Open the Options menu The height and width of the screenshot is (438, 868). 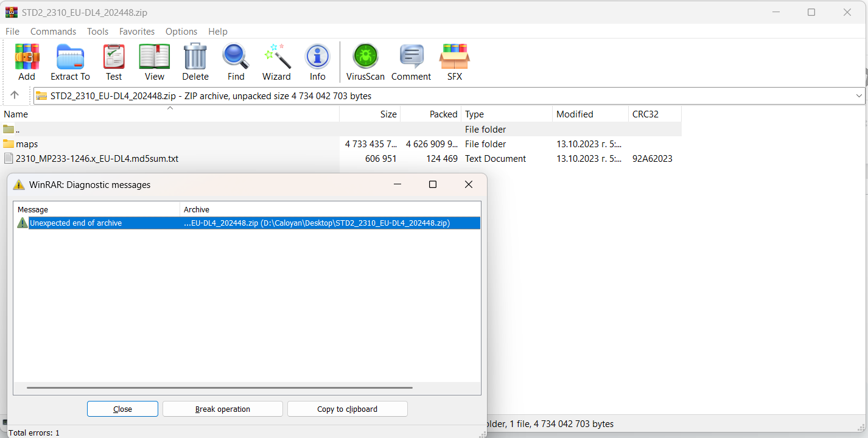click(x=181, y=31)
